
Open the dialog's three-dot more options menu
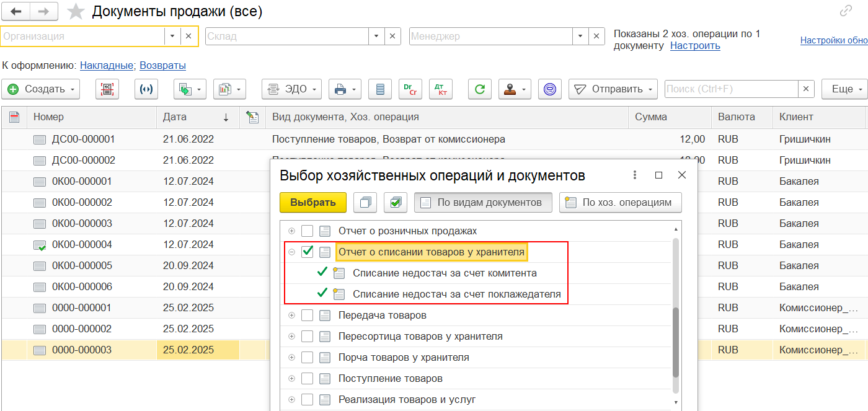click(634, 175)
